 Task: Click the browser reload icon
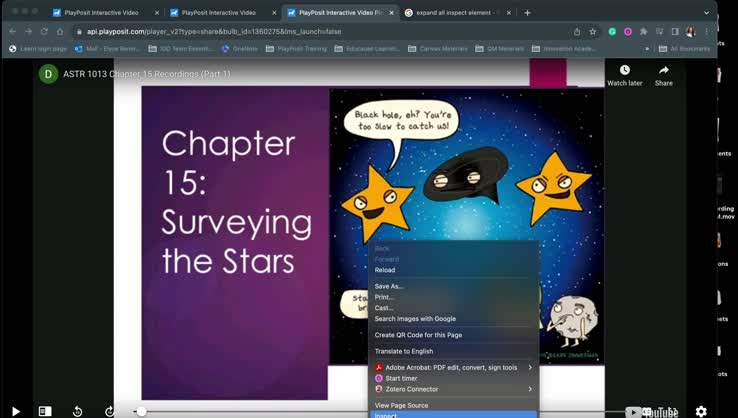[x=44, y=31]
